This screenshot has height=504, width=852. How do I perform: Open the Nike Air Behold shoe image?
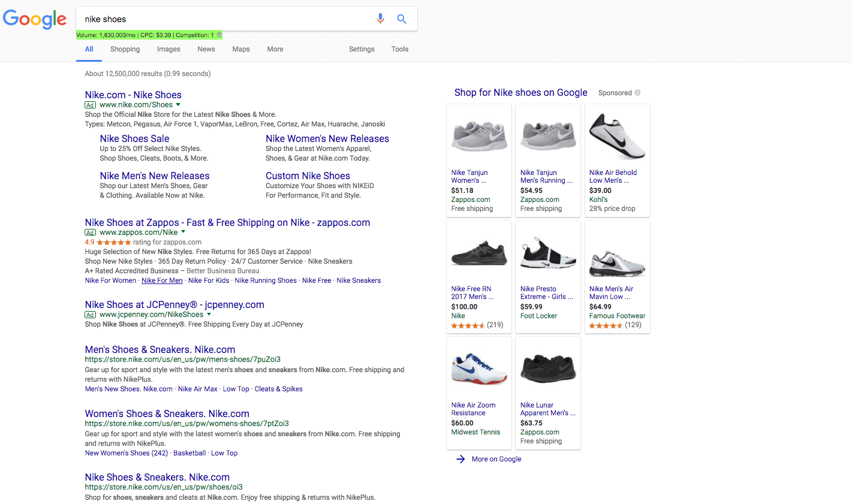[617, 136]
